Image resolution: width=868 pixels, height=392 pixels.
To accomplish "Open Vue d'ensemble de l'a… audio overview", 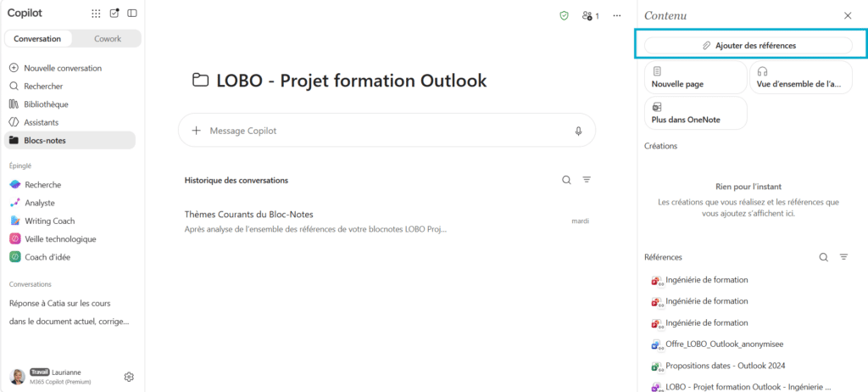I will (x=800, y=77).
